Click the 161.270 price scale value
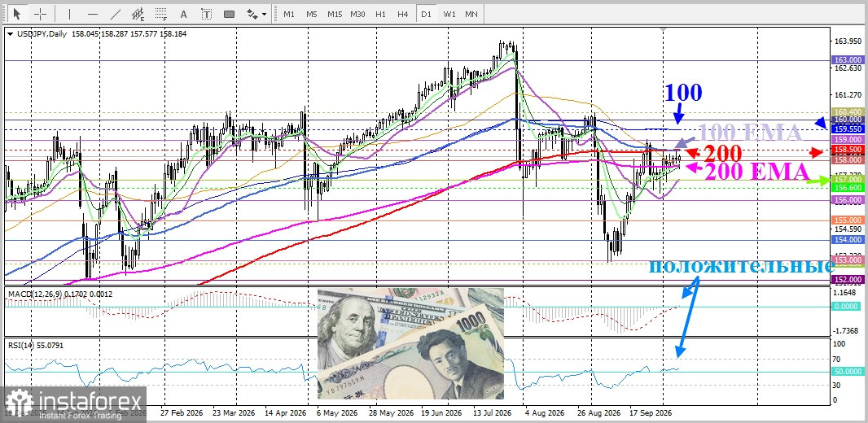 pos(848,95)
